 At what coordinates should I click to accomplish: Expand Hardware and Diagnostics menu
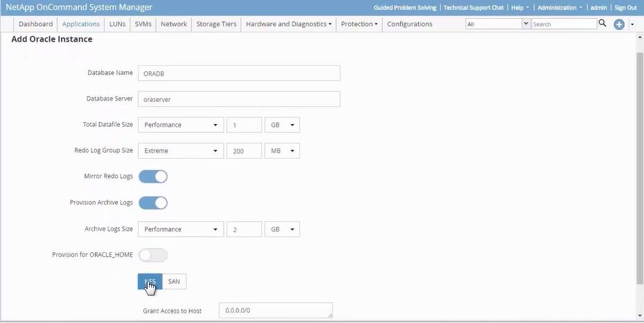[288, 24]
